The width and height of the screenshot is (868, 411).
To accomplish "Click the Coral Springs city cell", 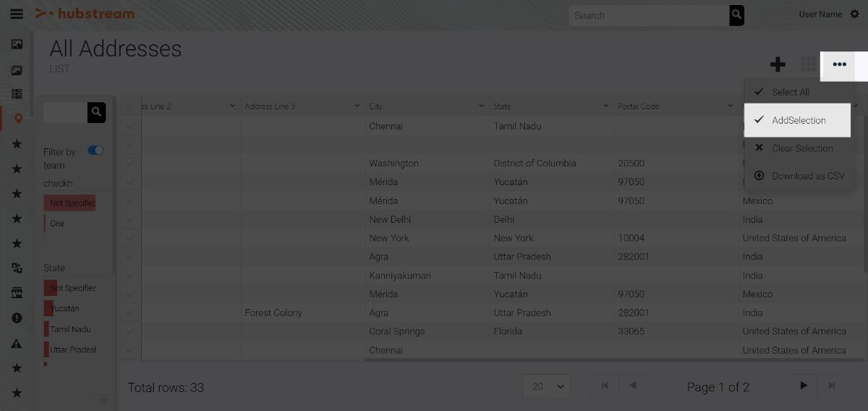I will tap(397, 331).
